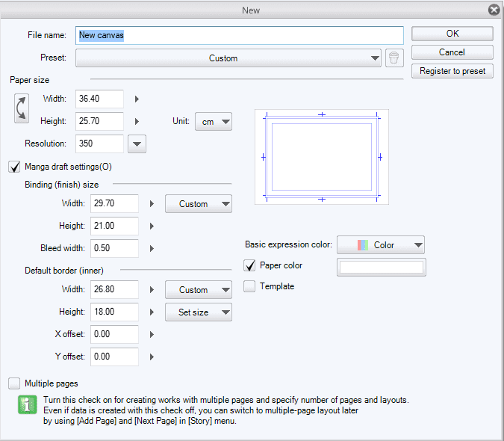Click the arrow beside Paper size Width
The image size is (504, 441).
point(137,99)
